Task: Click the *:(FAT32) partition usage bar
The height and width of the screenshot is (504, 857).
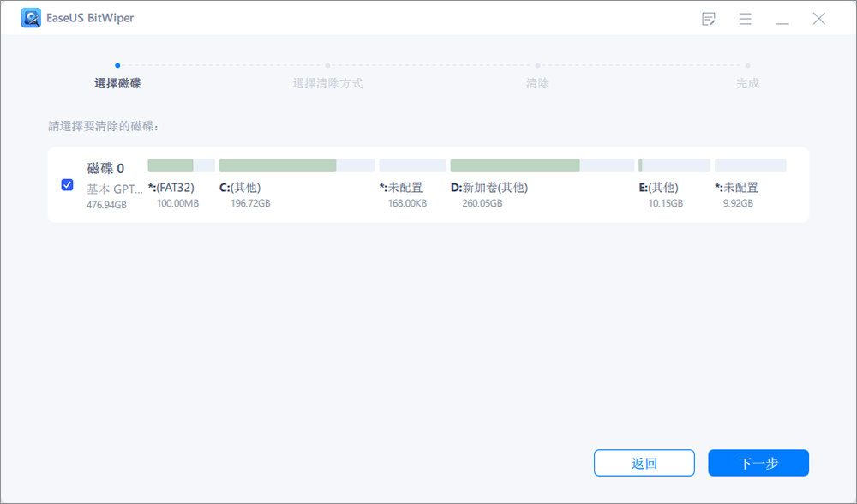Action: (x=182, y=165)
